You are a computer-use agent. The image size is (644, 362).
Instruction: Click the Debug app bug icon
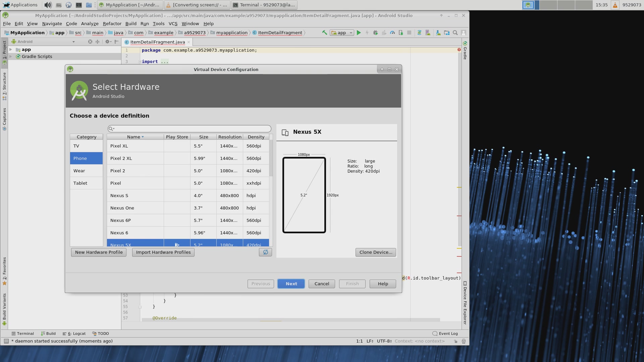[x=375, y=33]
